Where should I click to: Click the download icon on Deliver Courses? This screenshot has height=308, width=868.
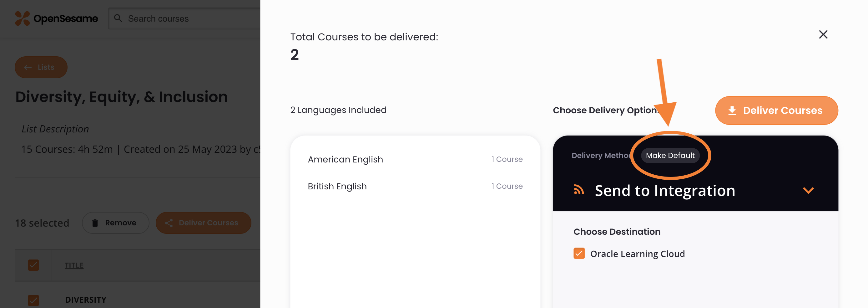tap(732, 111)
